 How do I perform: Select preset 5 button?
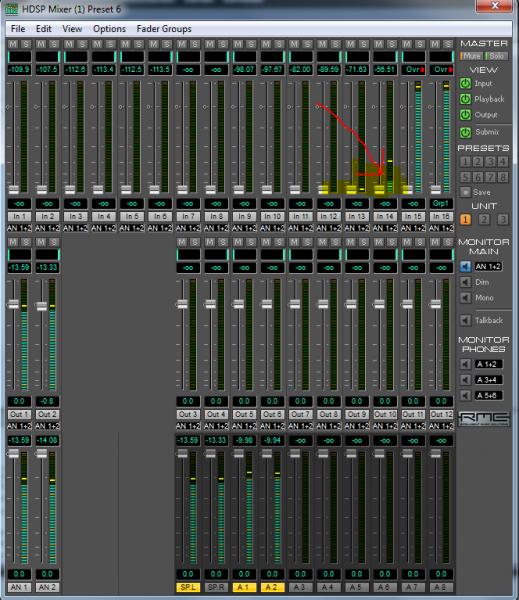[x=465, y=177]
